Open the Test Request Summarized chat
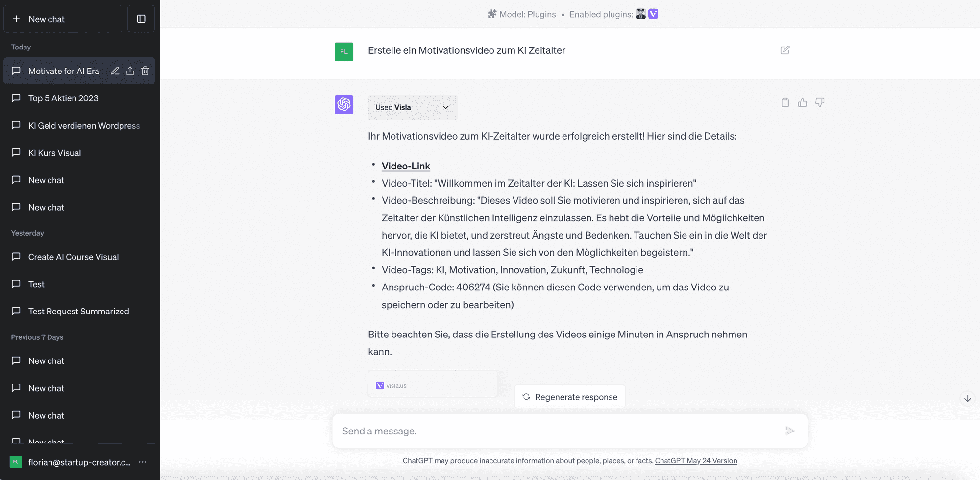Screen dimensions: 980x480 [x=79, y=312]
